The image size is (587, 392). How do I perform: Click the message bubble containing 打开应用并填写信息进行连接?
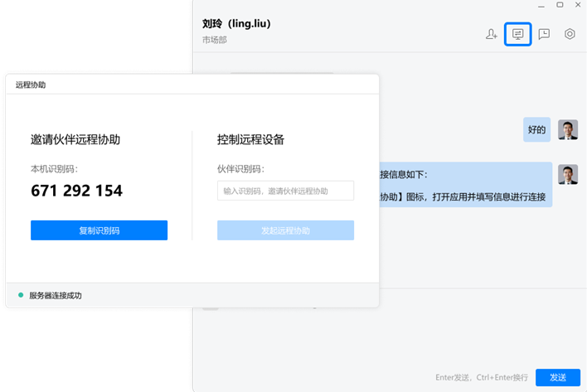tap(466, 185)
